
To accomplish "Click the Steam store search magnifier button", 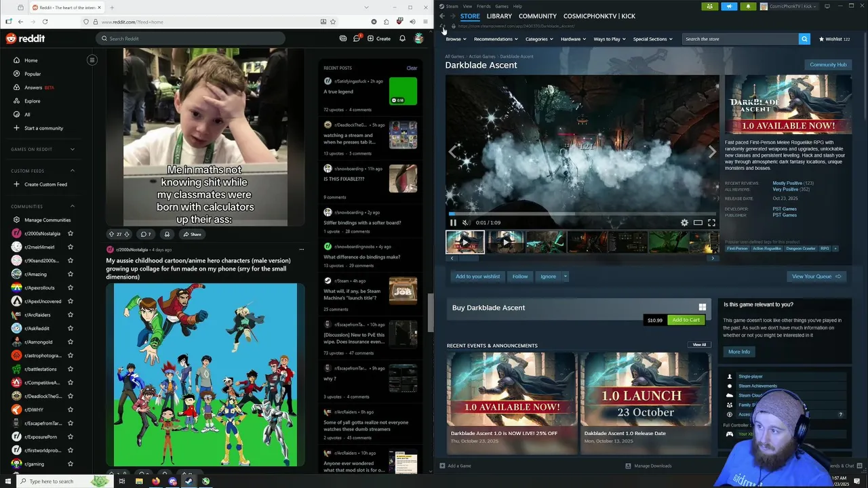I will (804, 39).
